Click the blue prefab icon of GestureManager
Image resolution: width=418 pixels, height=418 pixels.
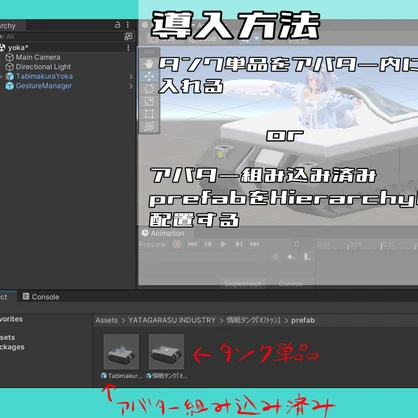[10, 86]
